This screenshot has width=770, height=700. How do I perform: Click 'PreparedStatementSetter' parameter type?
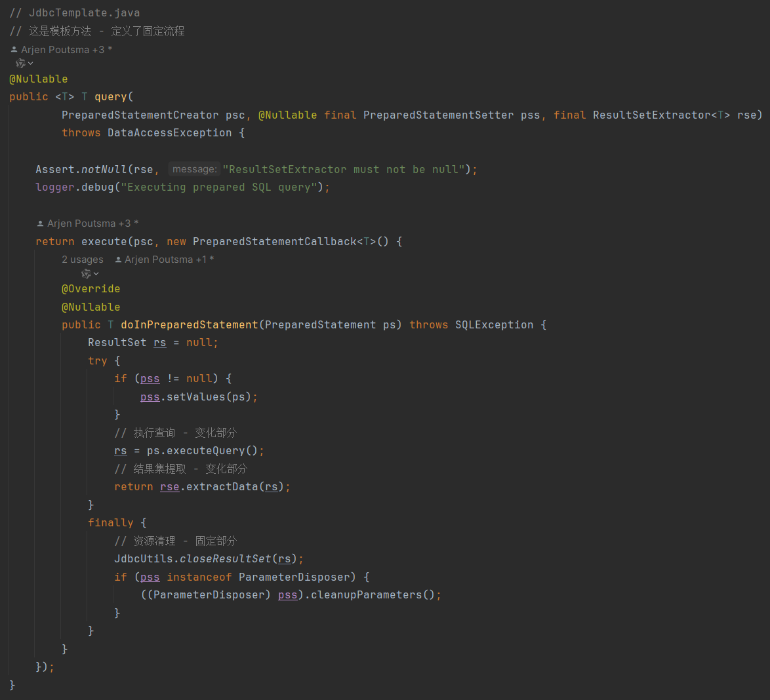click(x=439, y=115)
